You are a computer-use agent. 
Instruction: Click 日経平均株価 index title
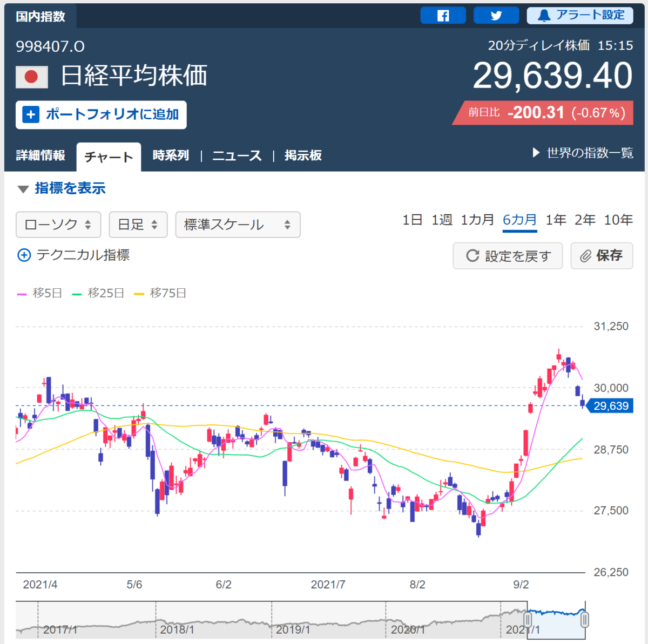click(x=134, y=76)
